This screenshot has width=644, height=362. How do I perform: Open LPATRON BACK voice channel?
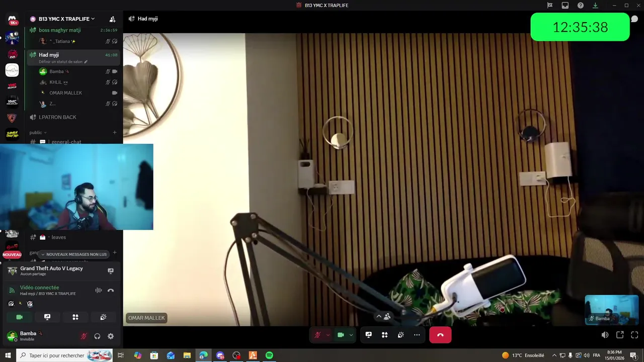tap(74, 117)
